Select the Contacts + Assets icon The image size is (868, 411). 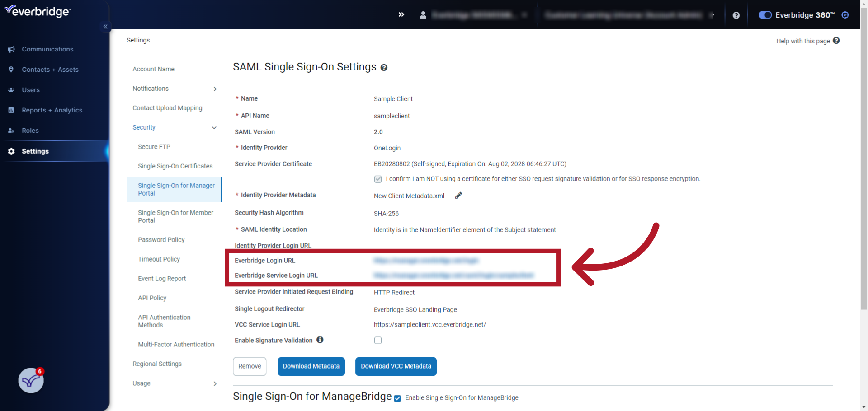tap(11, 70)
